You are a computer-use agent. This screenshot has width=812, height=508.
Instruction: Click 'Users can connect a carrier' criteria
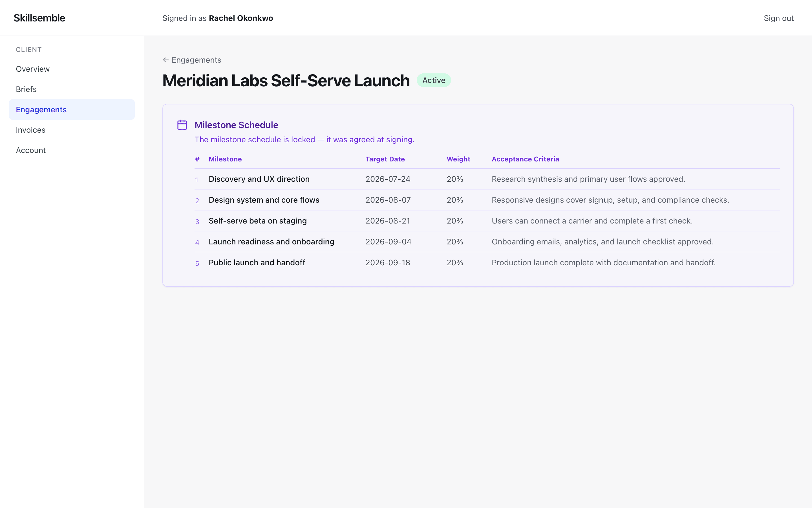click(x=592, y=221)
